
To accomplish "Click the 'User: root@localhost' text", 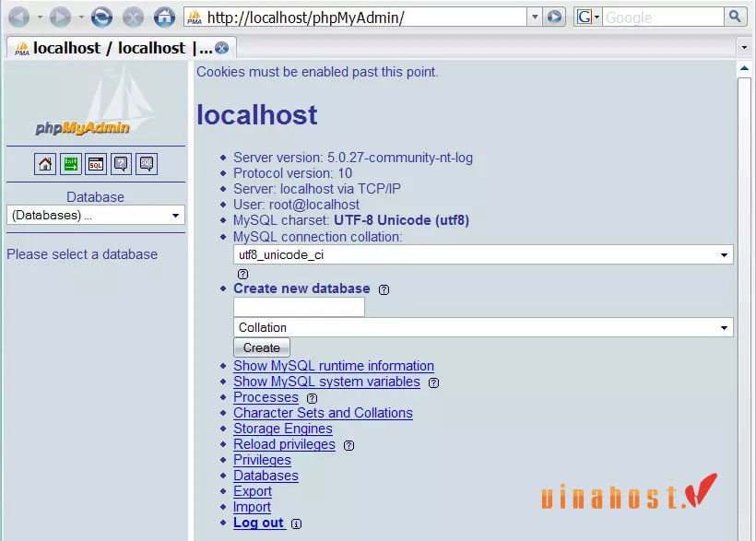I will tap(297, 205).
